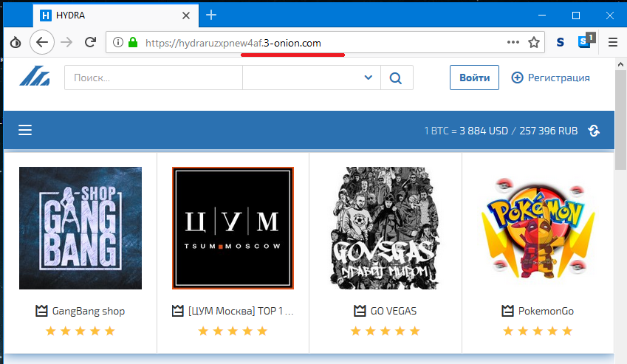
Task: Bookmark this page with the star icon
Action: coord(534,42)
